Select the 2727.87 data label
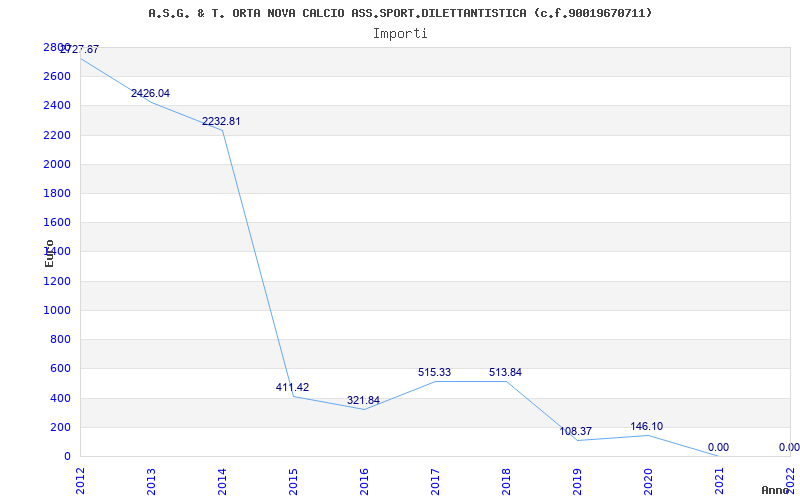This screenshot has width=800, height=500. coord(79,49)
